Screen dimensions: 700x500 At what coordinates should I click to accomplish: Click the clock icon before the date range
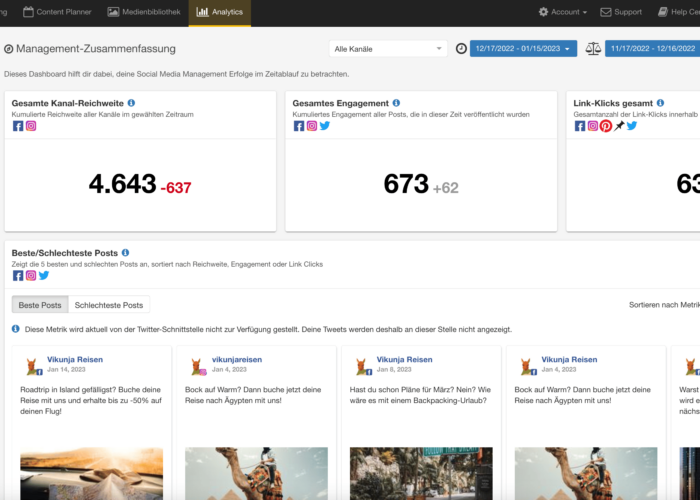point(461,49)
